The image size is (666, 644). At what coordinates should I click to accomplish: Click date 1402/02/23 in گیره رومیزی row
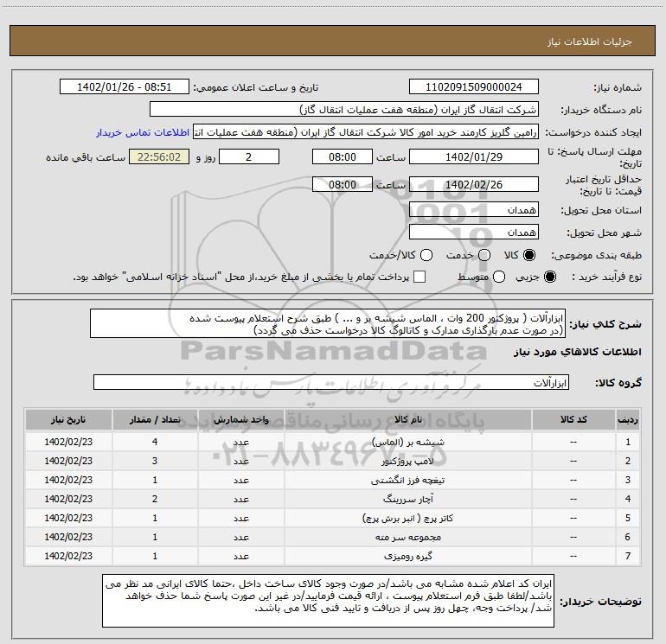pos(68,556)
